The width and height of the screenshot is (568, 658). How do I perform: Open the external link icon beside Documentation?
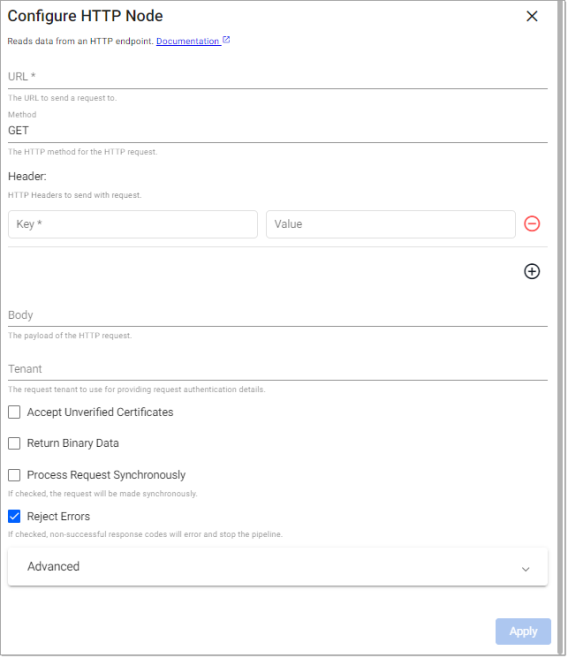pyautogui.click(x=226, y=40)
